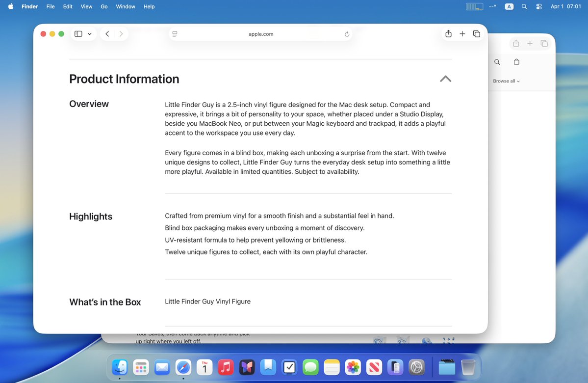Open Photos from the Dock
The height and width of the screenshot is (383, 588).
(x=353, y=367)
